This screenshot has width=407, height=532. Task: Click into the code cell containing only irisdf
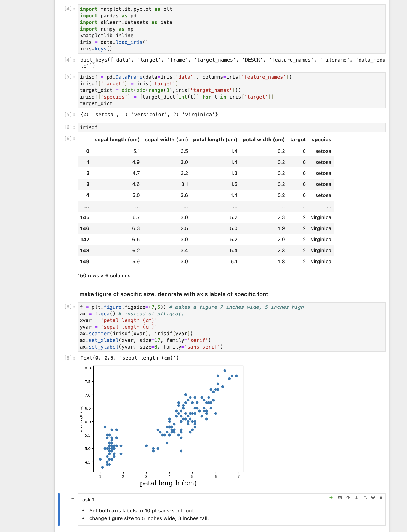pyautogui.click(x=232, y=127)
